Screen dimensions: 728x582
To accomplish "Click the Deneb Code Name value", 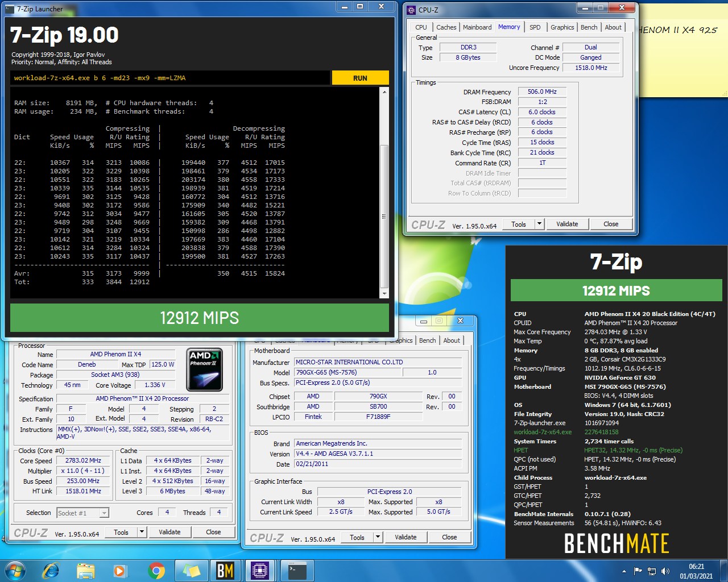I will coord(87,364).
